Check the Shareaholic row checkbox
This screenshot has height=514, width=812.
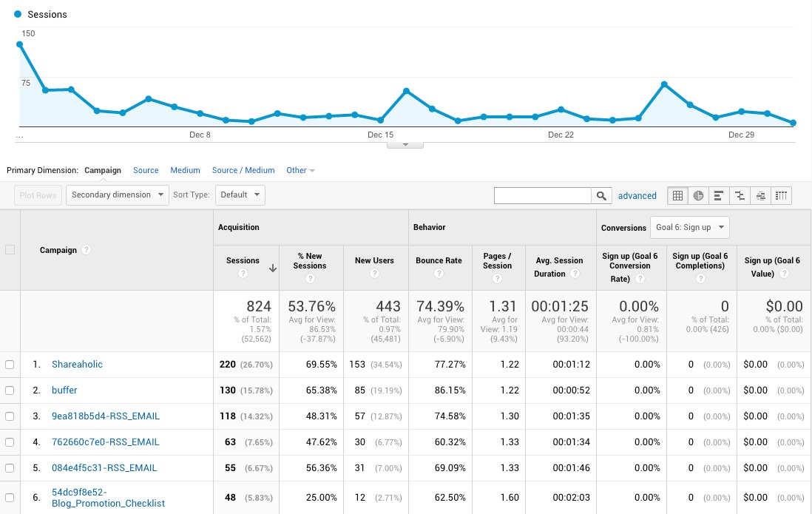point(10,365)
